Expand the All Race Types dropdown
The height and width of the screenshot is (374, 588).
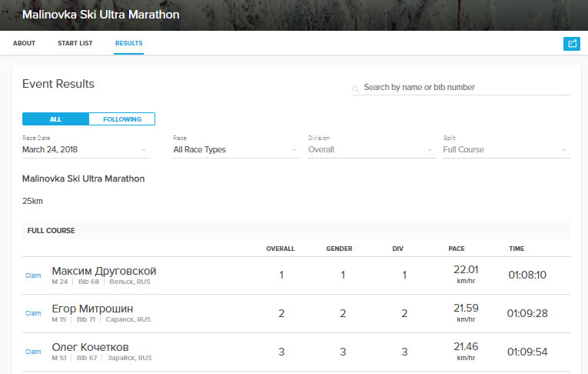(x=237, y=149)
